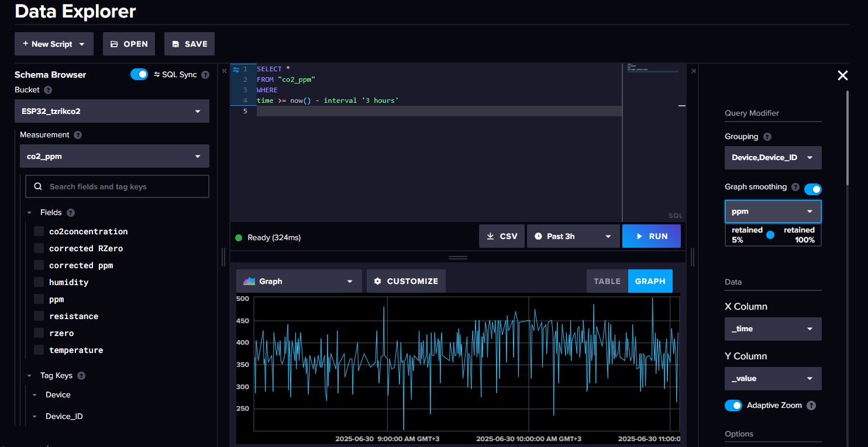Click the help icon next to Bucket
The height and width of the screenshot is (447, 868).
pos(48,90)
